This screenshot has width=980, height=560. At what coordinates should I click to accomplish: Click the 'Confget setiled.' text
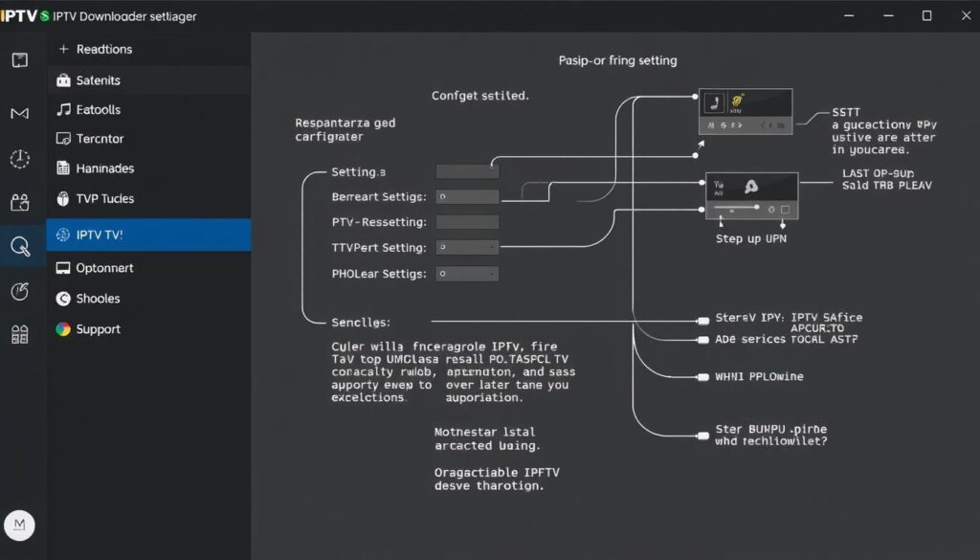pyautogui.click(x=480, y=96)
